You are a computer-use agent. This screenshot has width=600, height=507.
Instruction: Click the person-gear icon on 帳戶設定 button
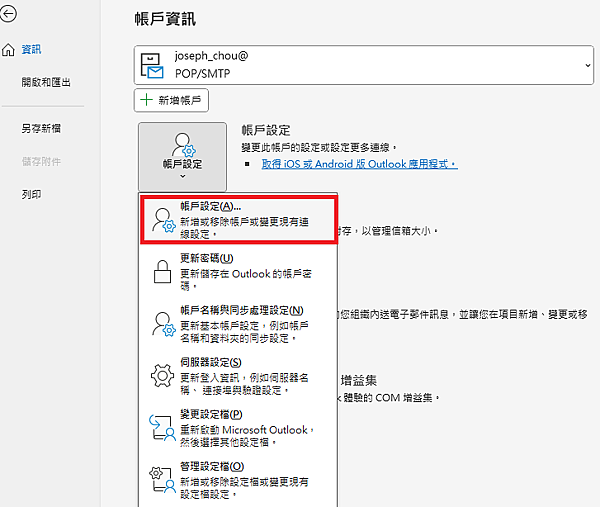pyautogui.click(x=184, y=145)
